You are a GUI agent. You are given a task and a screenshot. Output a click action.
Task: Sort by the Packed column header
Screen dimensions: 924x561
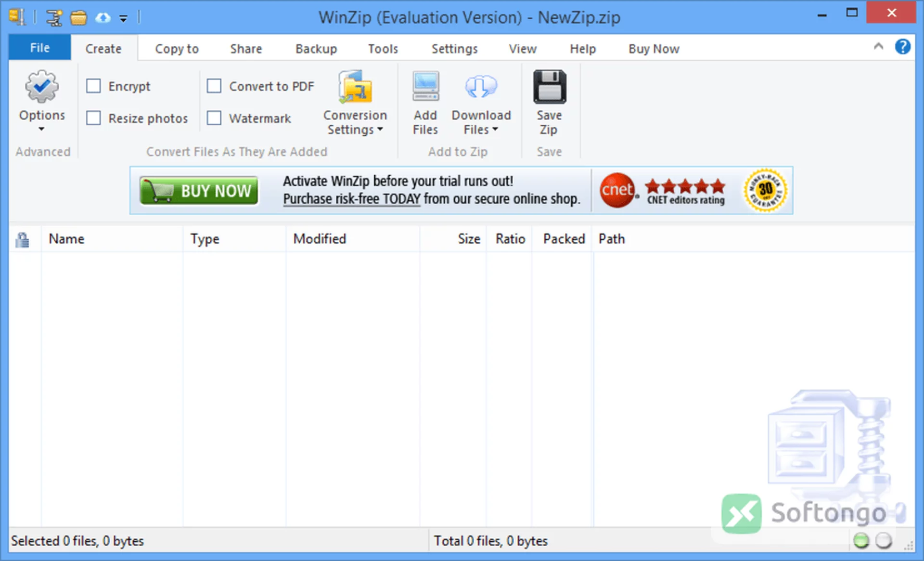[x=563, y=239]
